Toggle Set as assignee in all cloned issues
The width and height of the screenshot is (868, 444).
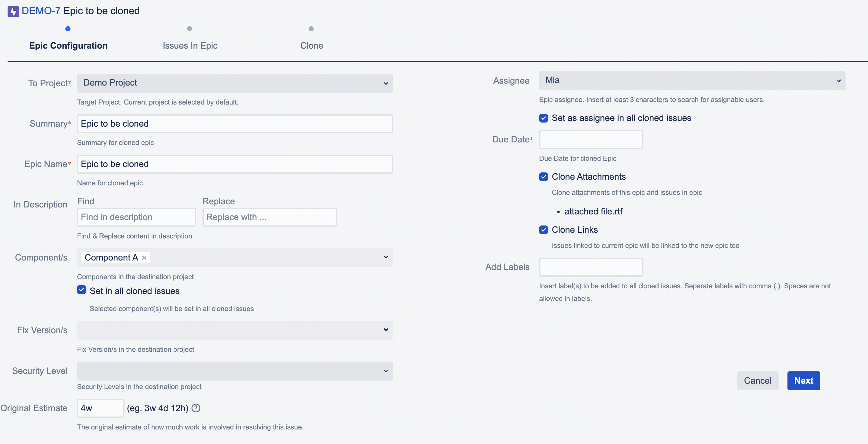coord(543,118)
